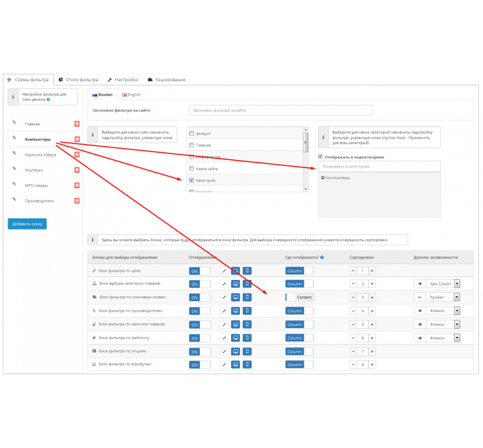This screenshot has width=483, height=448.
Task: Click mobile icon in attributes filter row
Action: tap(247, 365)
